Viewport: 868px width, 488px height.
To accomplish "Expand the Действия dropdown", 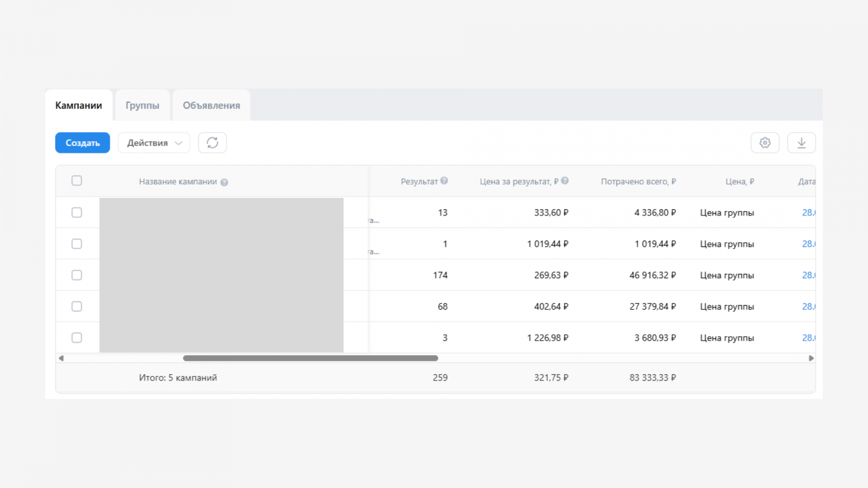I will tap(154, 143).
